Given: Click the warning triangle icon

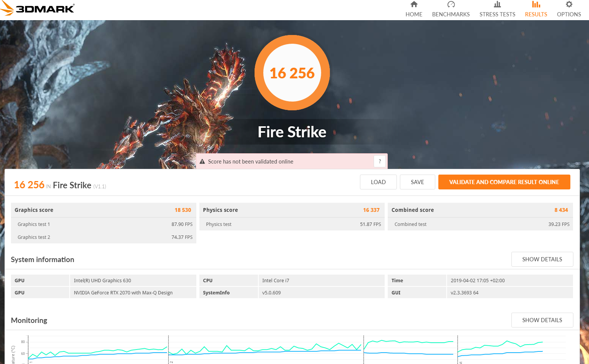Looking at the screenshot, I should [x=202, y=162].
